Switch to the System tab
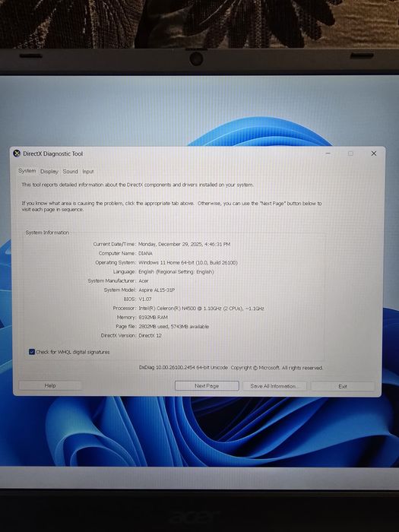The image size is (399, 532). 27,171
